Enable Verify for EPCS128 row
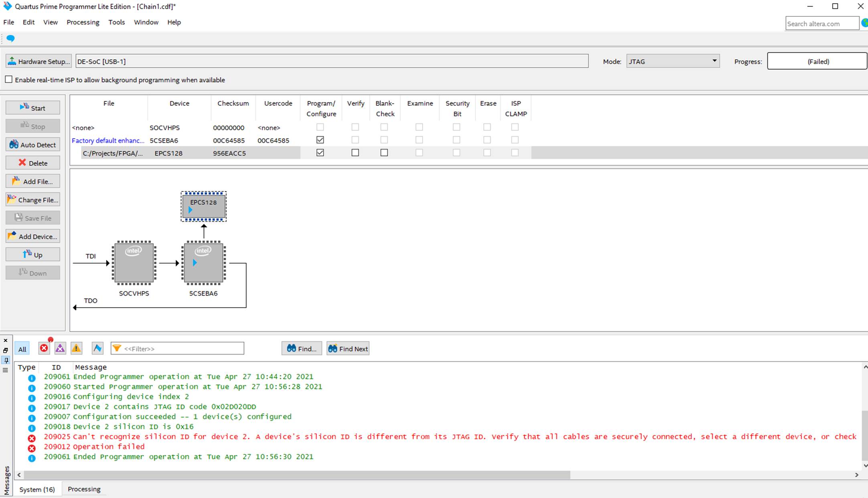This screenshot has height=498, width=868. [355, 153]
